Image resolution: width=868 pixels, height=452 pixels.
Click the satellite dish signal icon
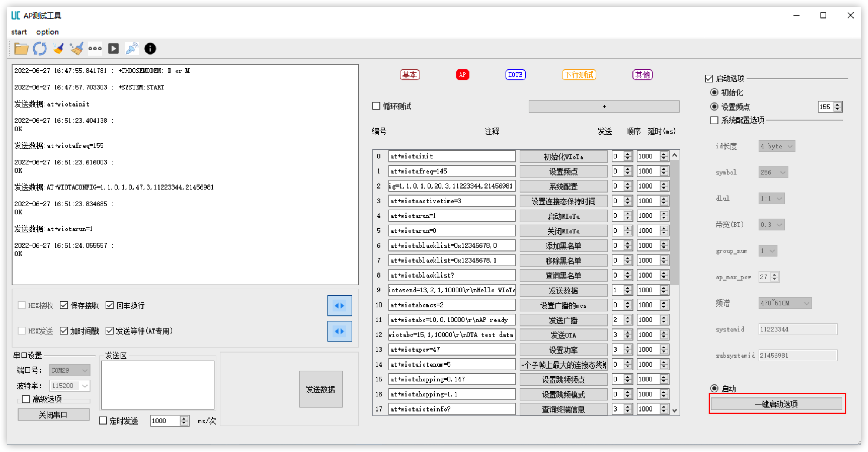coord(132,49)
